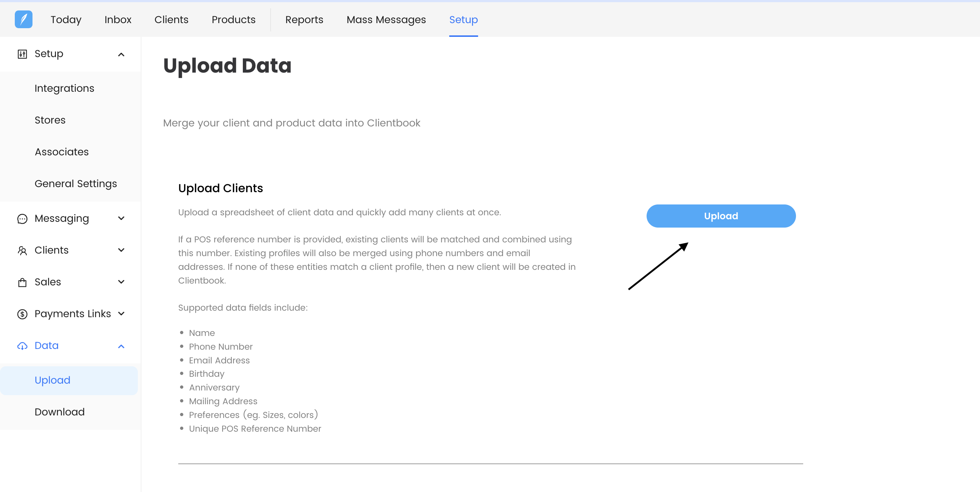
Task: Click the Sales shopping bag icon
Action: 22,282
